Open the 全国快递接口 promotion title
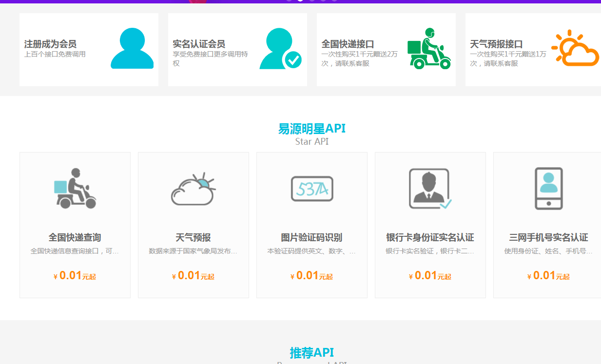The width and height of the screenshot is (601, 364). (x=348, y=44)
